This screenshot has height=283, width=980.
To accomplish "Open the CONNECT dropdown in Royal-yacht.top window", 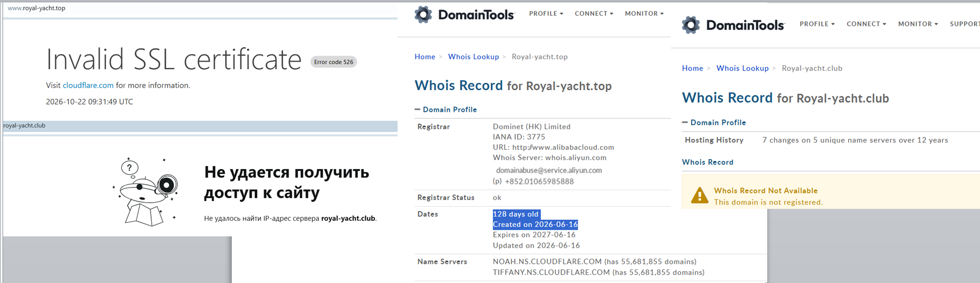I will [x=594, y=13].
